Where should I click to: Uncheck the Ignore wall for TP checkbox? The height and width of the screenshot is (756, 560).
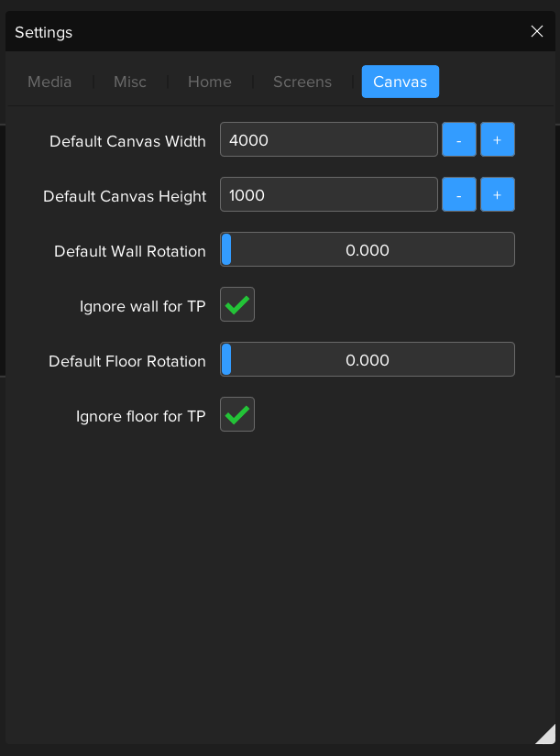point(237,304)
